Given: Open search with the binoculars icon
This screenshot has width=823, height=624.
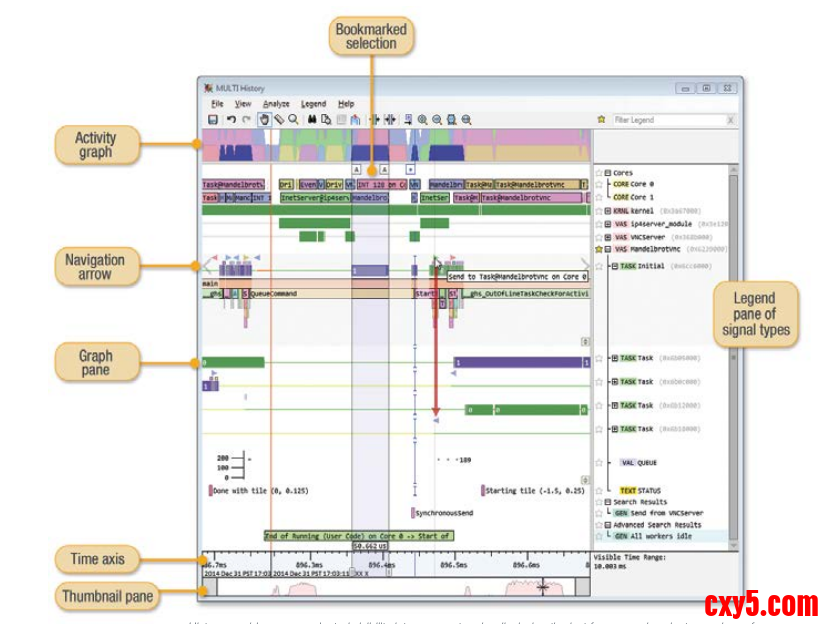Looking at the screenshot, I should pyautogui.click(x=312, y=120).
